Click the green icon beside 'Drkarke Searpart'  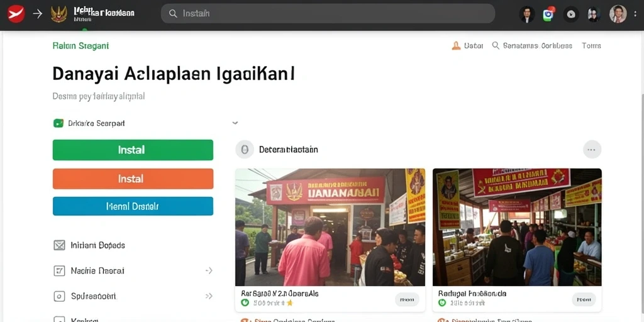click(x=58, y=123)
